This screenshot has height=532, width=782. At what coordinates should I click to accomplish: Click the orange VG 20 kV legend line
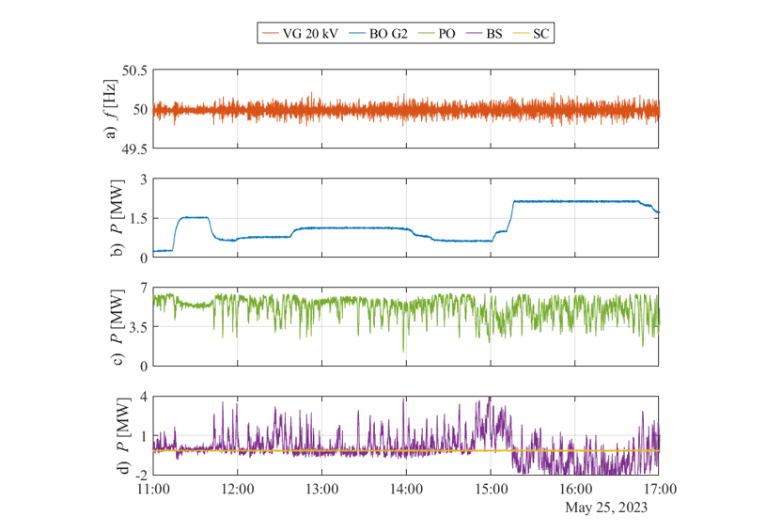[x=274, y=34]
